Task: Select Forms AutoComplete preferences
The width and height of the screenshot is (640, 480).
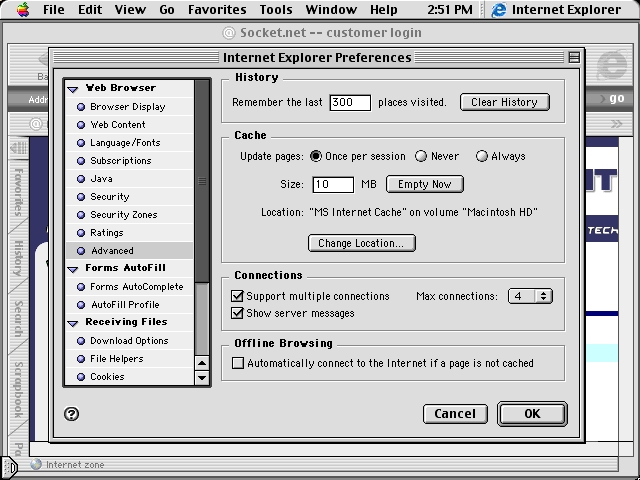Action: coord(129,287)
